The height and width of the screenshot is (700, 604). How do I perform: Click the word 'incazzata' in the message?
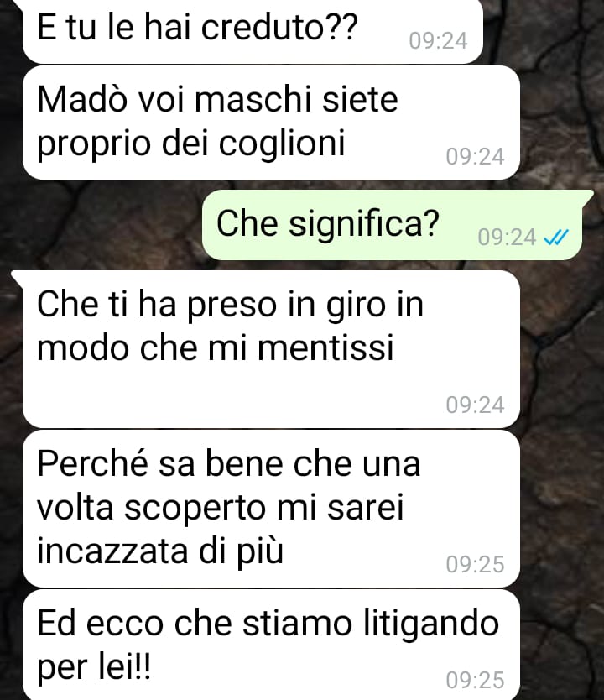point(112,551)
